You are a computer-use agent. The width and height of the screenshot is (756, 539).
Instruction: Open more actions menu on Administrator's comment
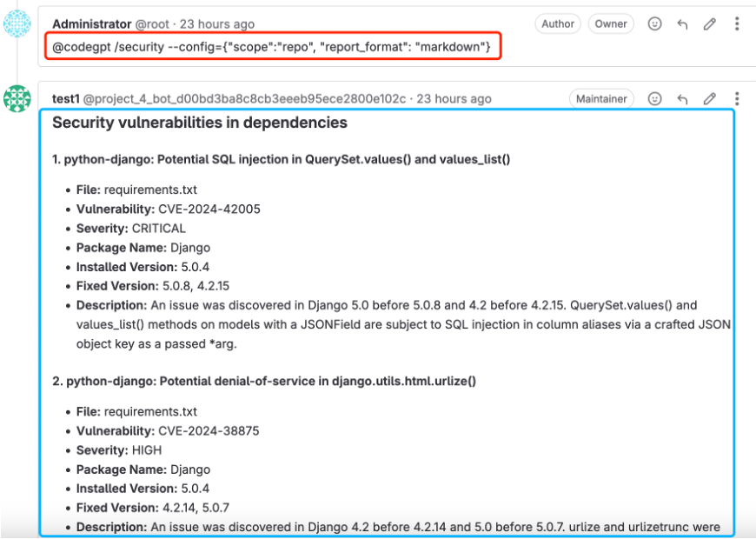click(x=737, y=24)
